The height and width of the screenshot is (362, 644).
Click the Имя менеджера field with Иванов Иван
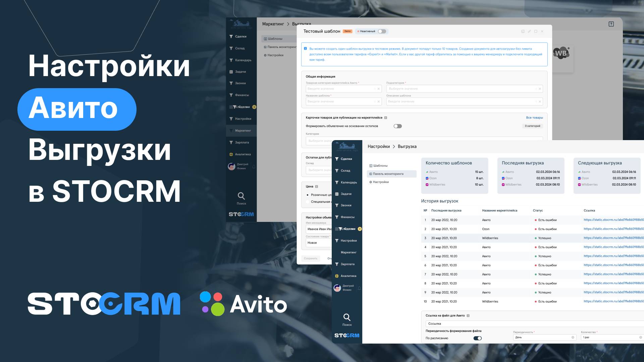click(319, 229)
